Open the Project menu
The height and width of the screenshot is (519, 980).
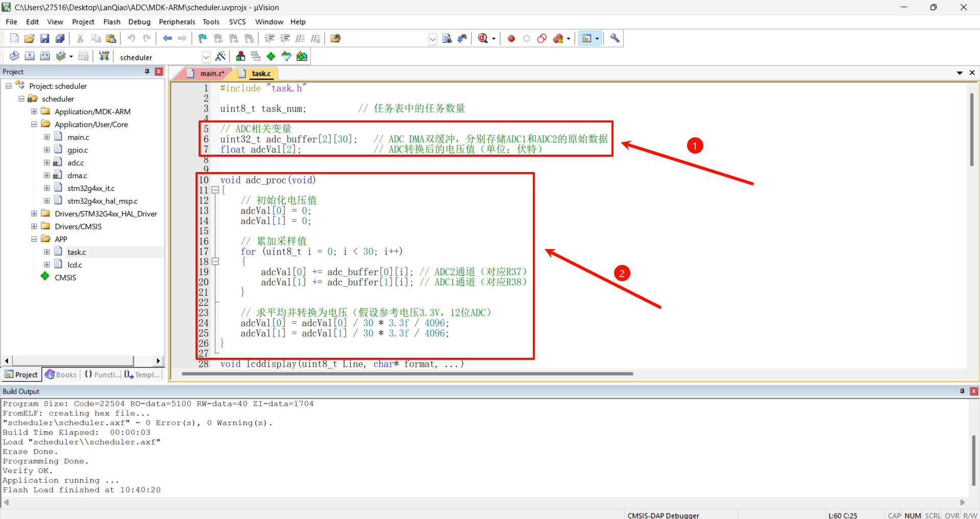coord(83,22)
